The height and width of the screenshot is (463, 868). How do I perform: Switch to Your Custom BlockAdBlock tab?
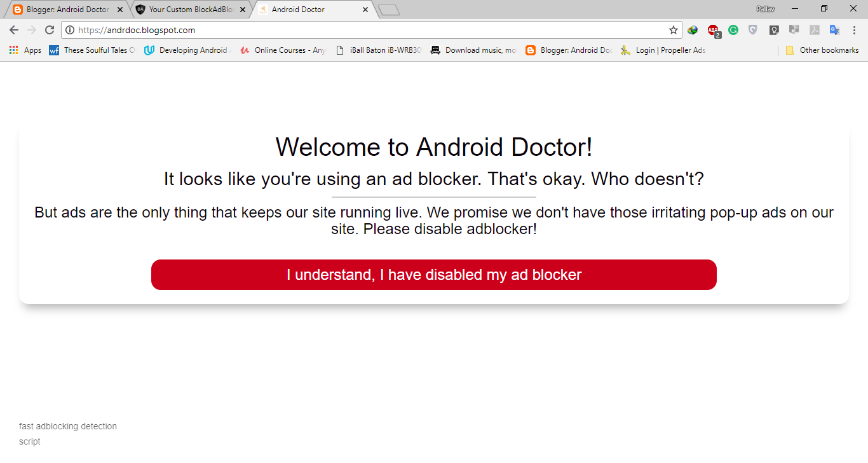191,10
